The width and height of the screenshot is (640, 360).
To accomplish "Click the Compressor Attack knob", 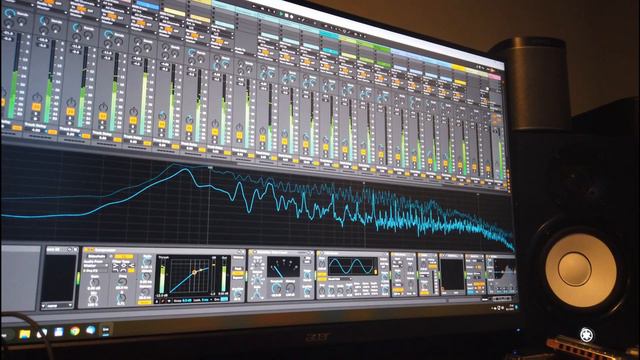I will click(x=147, y=276).
